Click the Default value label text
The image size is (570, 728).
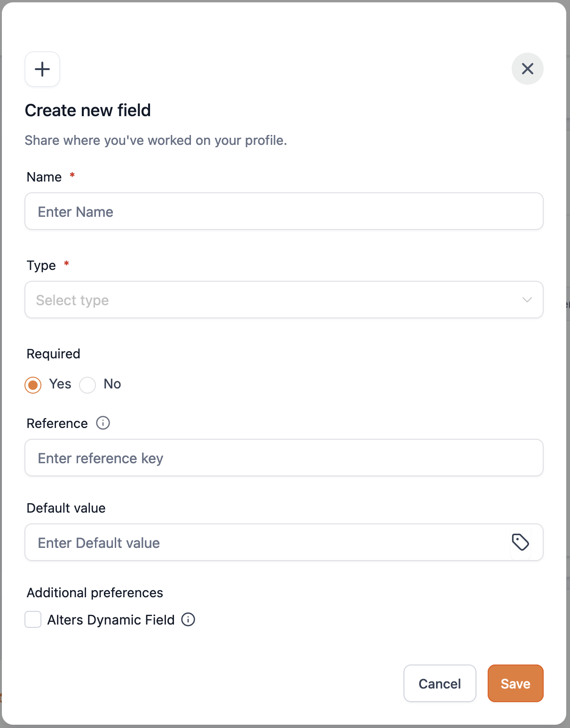[66, 508]
